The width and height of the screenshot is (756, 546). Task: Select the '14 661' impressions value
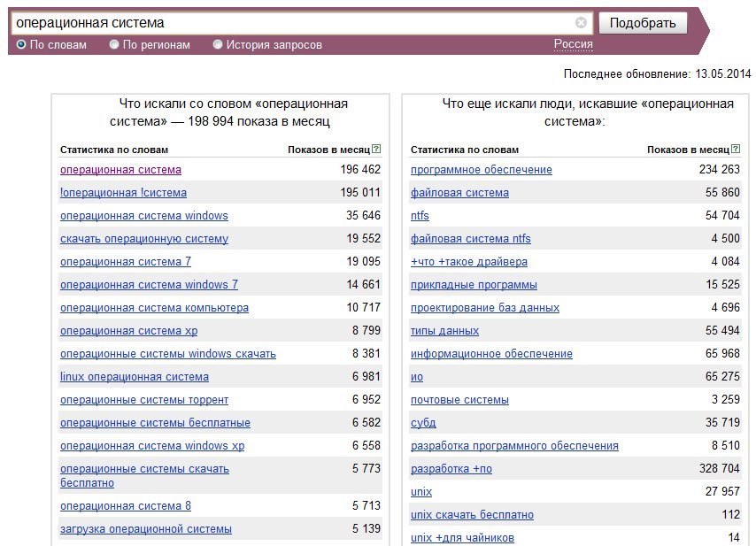tap(363, 285)
